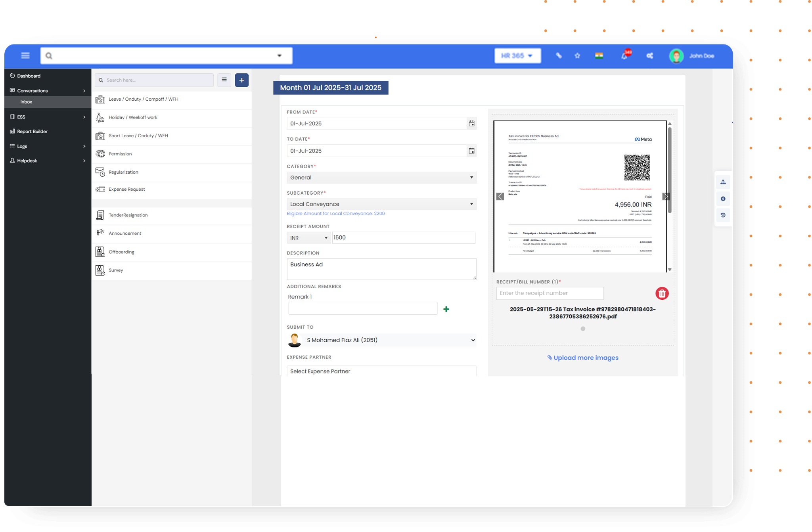Viewport: 812px width, 532px height.
Task: Click the blue plus button to add a request
Action: pyautogui.click(x=241, y=80)
